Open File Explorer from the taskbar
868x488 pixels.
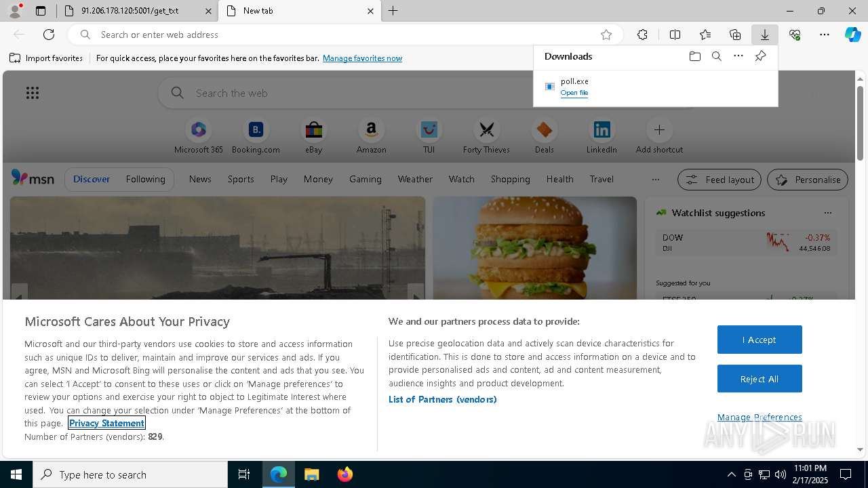click(x=311, y=474)
